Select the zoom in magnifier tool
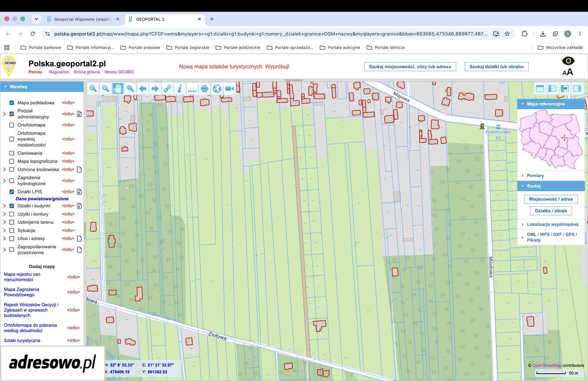 (93, 89)
